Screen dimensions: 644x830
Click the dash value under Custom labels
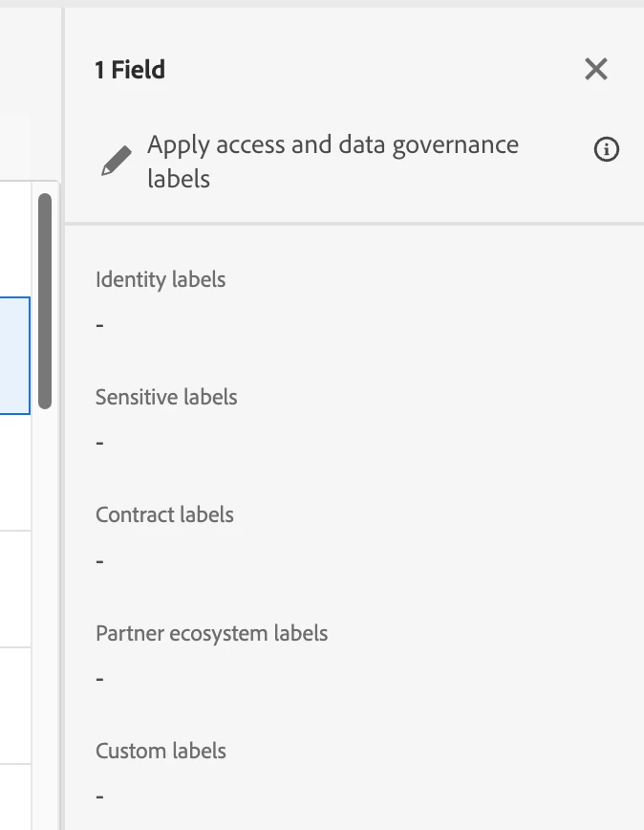coord(100,797)
